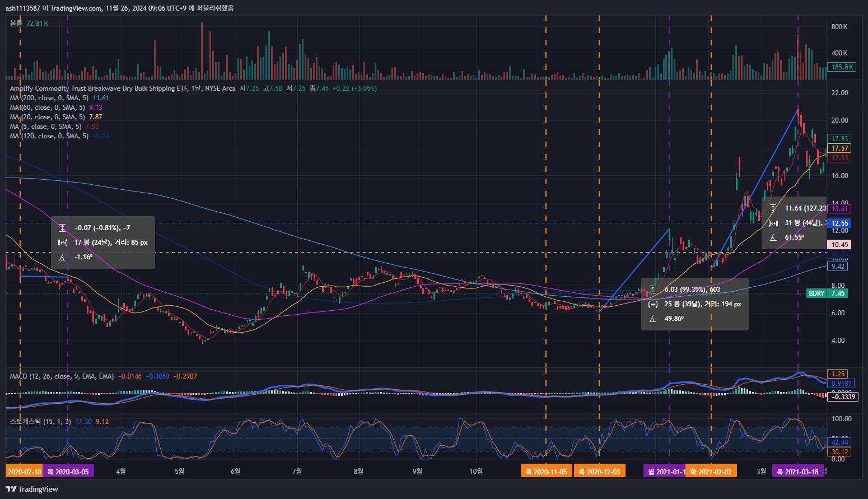Click the TradingView logo at bottom left
This screenshot has width=868, height=499.
click(32, 489)
